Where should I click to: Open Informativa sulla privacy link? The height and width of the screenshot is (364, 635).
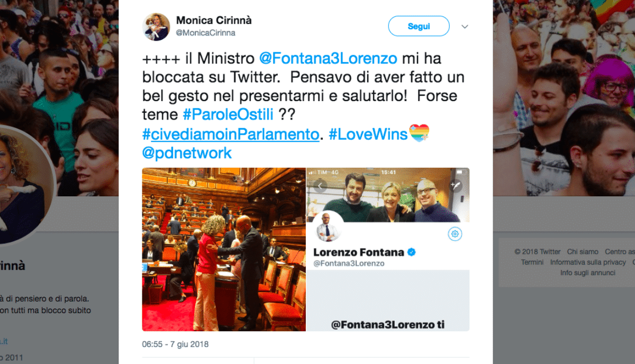tap(588, 262)
